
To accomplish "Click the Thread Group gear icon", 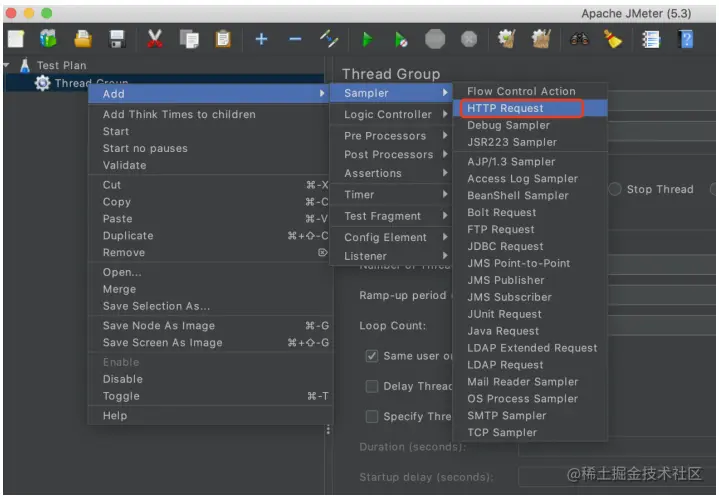I will [43, 83].
